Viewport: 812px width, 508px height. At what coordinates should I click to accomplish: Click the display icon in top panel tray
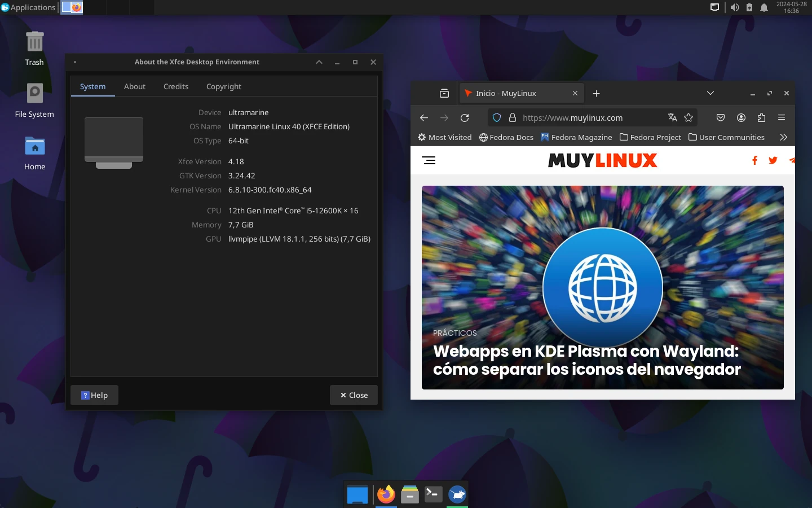click(714, 7)
